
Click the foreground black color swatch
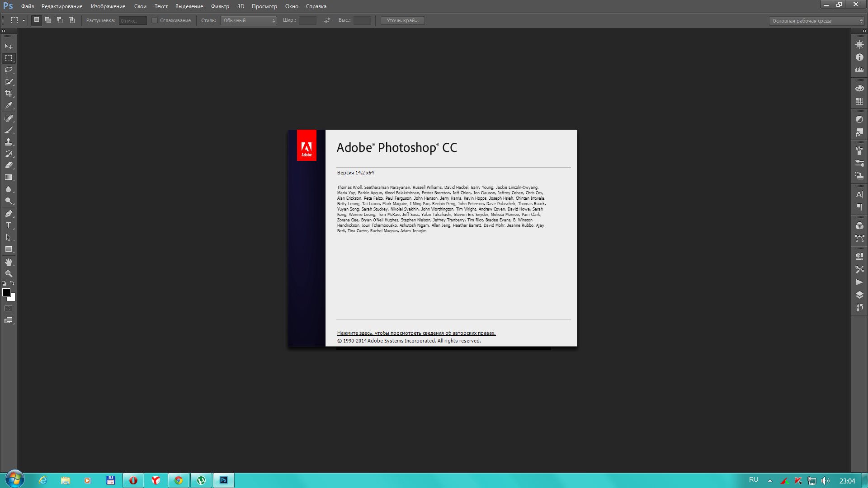(x=6, y=292)
